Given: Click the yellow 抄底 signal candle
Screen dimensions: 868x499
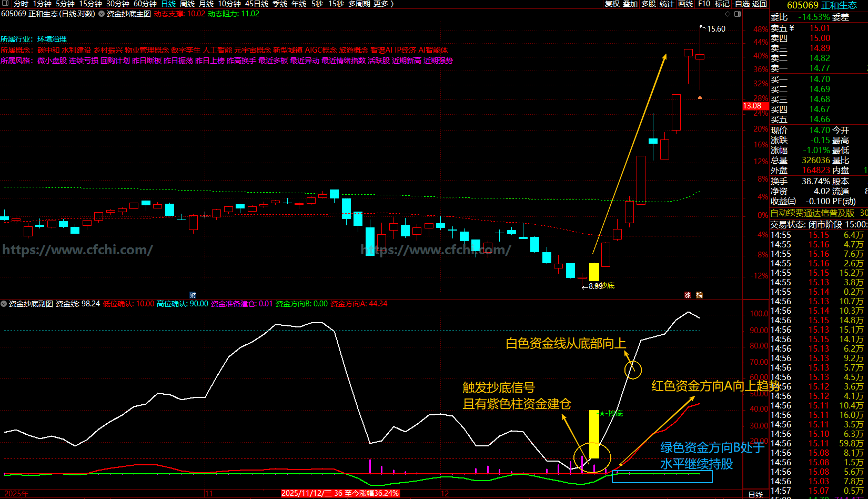Looking at the screenshot, I should 594,272.
